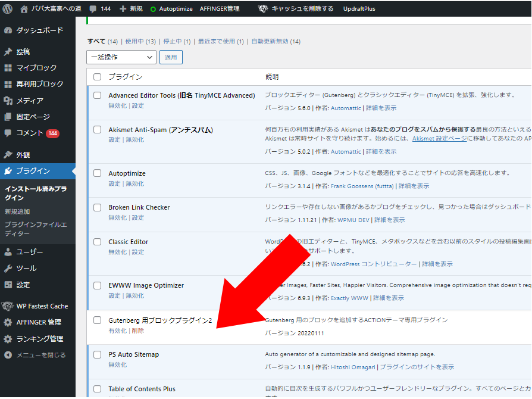This screenshot has width=532, height=399.
Task: Click the 適用 apply button
Action: [x=171, y=57]
